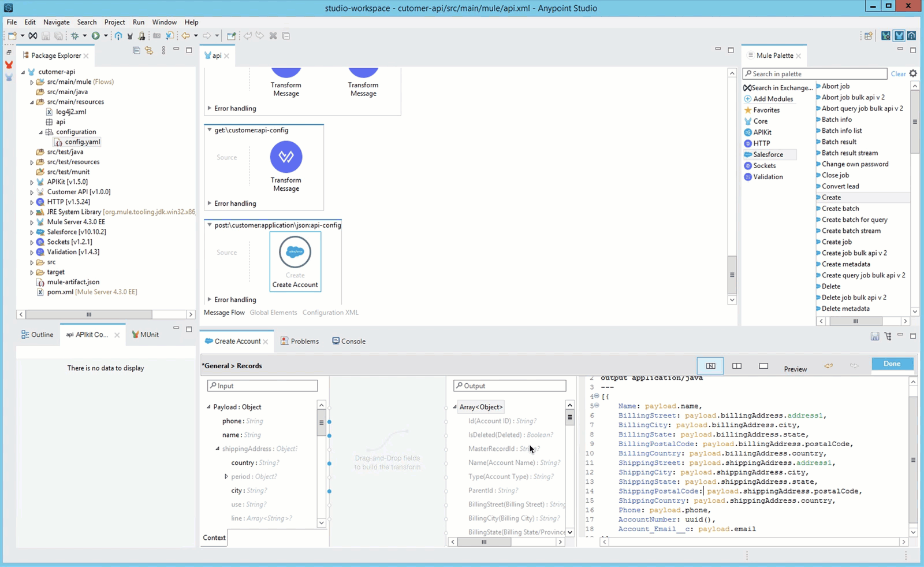924x567 pixels.
Task: Run the project with green play icon
Action: coord(95,36)
